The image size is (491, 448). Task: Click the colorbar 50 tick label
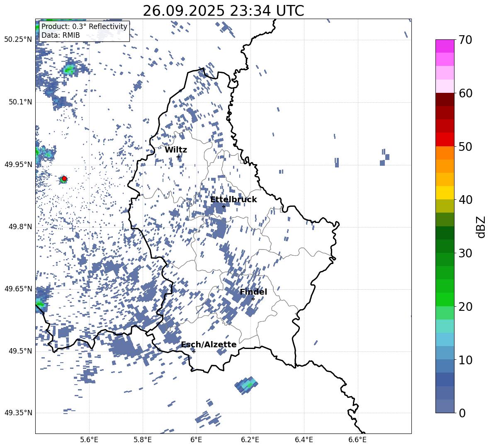tap(466, 146)
